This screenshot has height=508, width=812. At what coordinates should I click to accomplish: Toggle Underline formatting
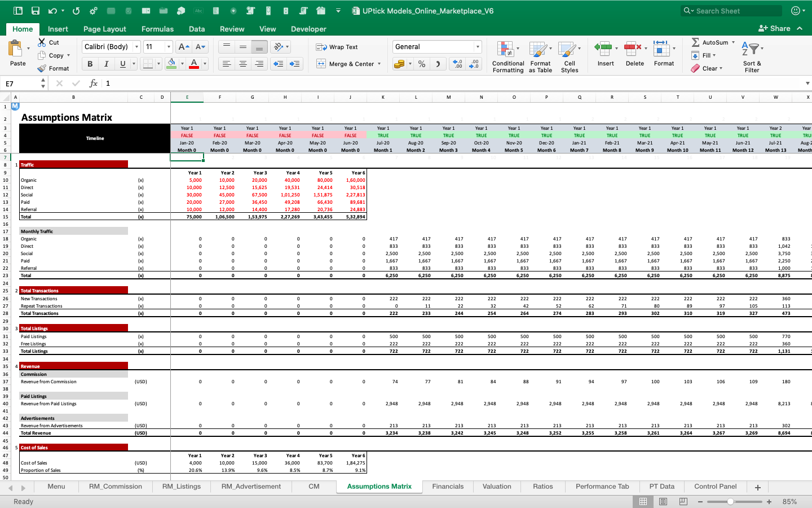pyautogui.click(x=123, y=64)
